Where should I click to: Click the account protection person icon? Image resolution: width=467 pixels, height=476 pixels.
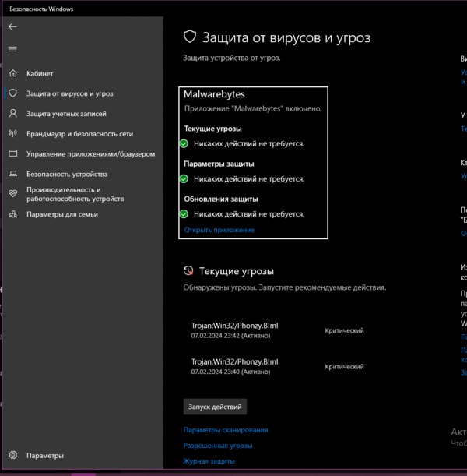12,114
